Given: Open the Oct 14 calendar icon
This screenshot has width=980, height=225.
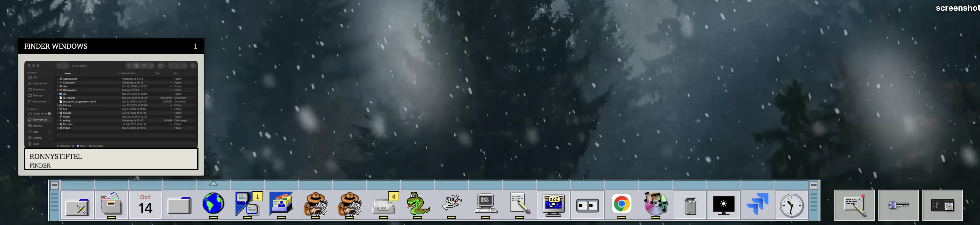Looking at the screenshot, I should pos(145,204).
